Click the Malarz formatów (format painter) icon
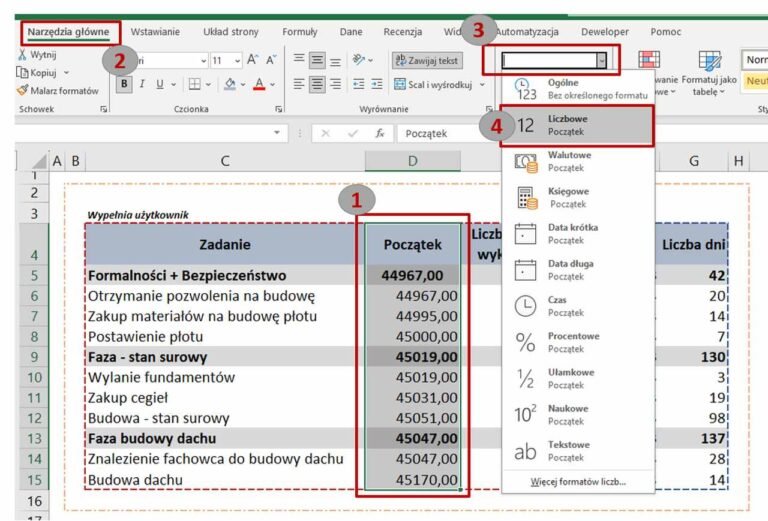Screen dimensions: 768x521 [x=22, y=90]
